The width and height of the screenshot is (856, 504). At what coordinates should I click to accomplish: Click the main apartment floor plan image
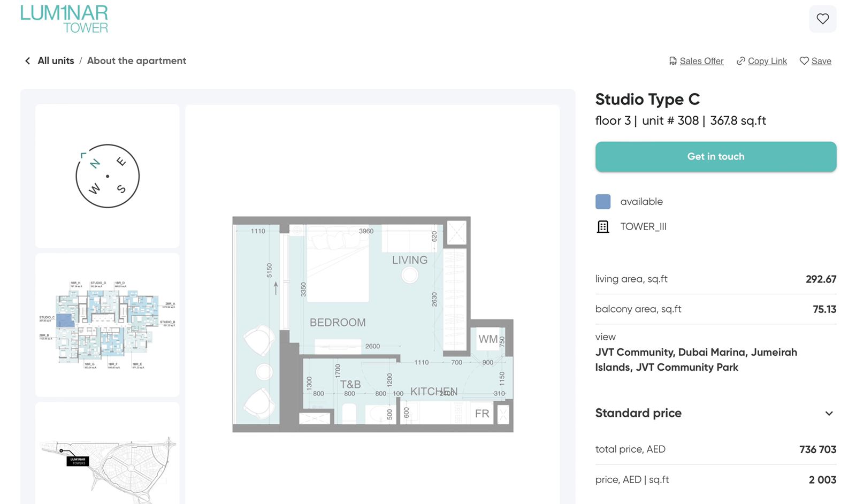tap(372, 324)
